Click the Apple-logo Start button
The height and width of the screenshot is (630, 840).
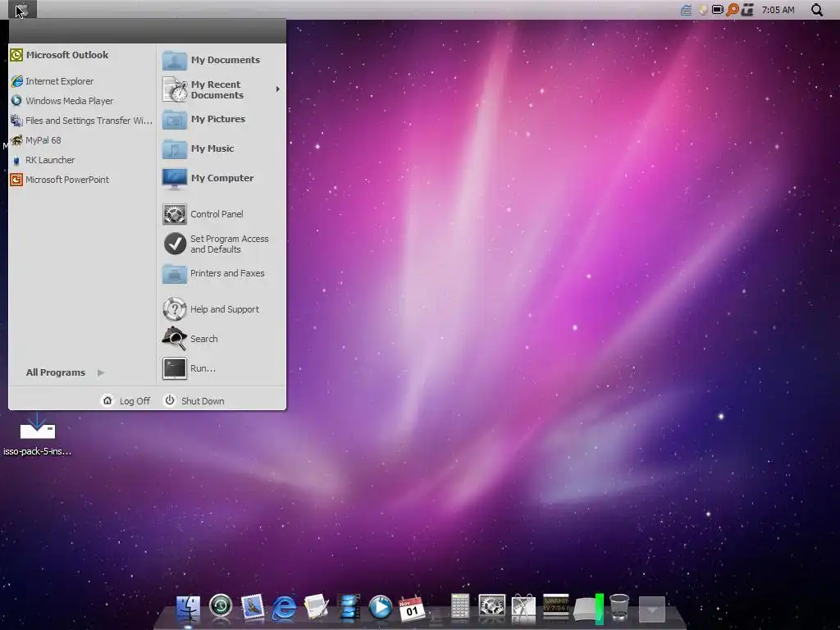tap(22, 10)
